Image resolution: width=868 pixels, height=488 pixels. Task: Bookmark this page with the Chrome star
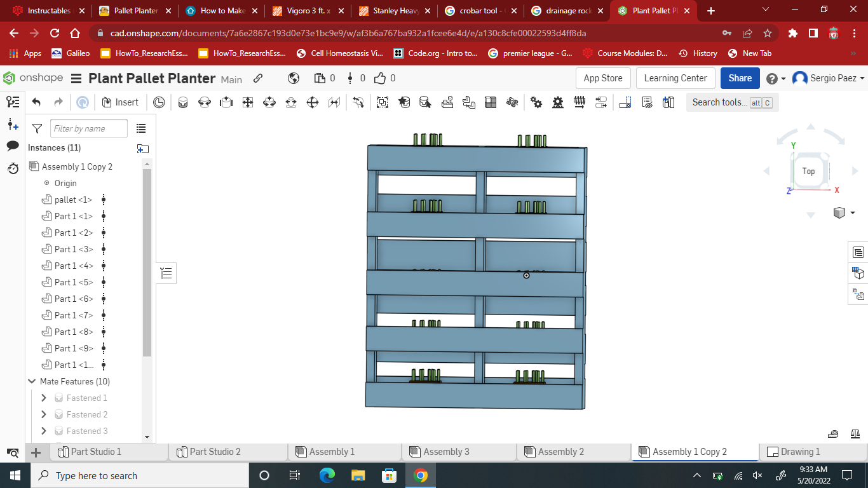[767, 33]
